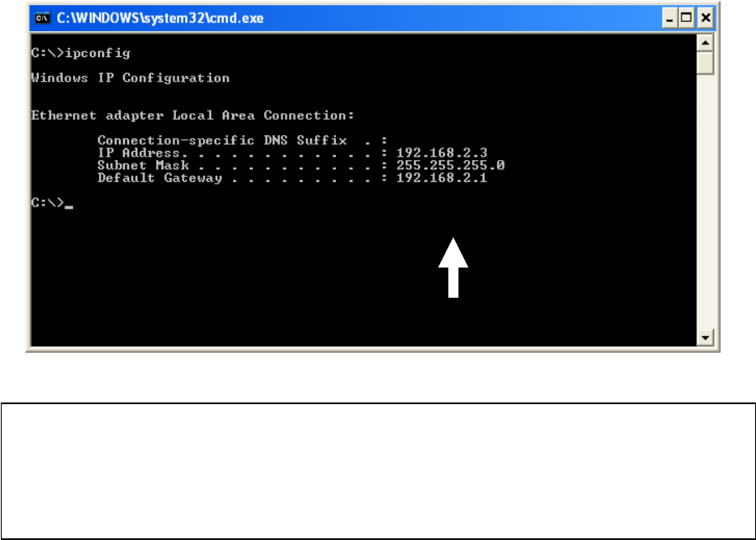Click the 'Connection-specific DNS Suffix' label
The width and height of the screenshot is (756, 540).
click(x=222, y=140)
